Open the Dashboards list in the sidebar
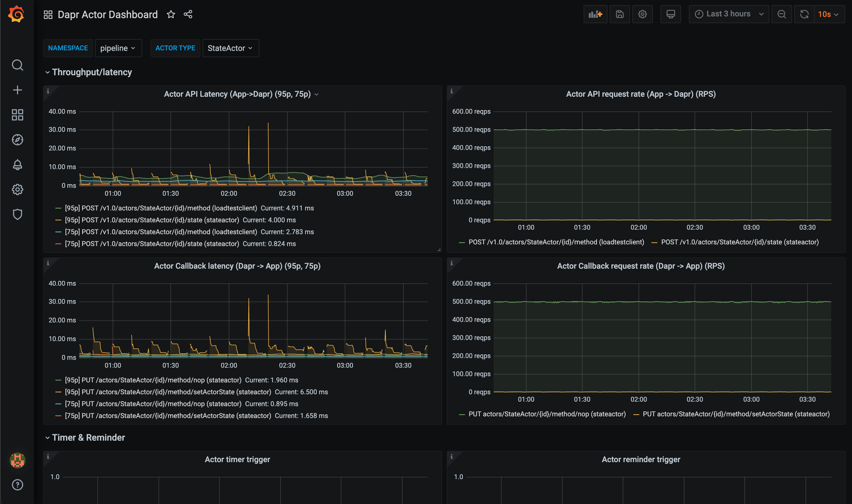The image size is (852, 504). [17, 115]
